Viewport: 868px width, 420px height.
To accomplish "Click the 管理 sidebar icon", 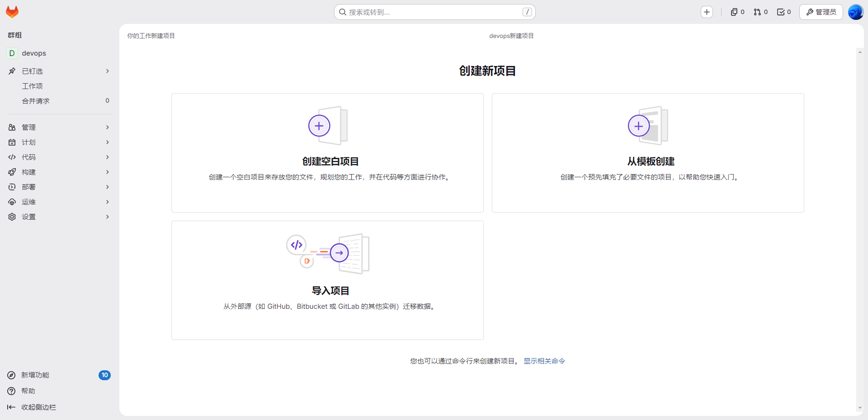I will tap(12, 127).
